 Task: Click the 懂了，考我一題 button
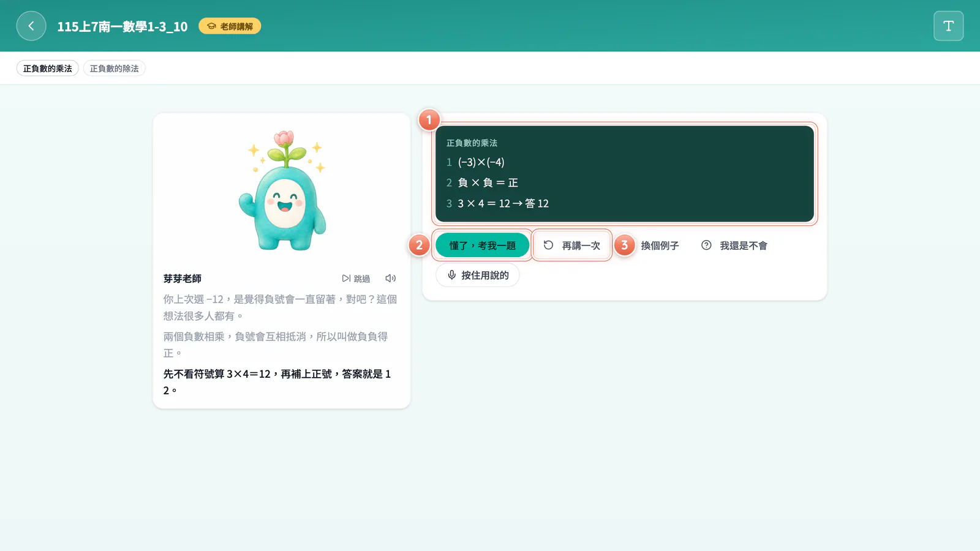(x=482, y=246)
